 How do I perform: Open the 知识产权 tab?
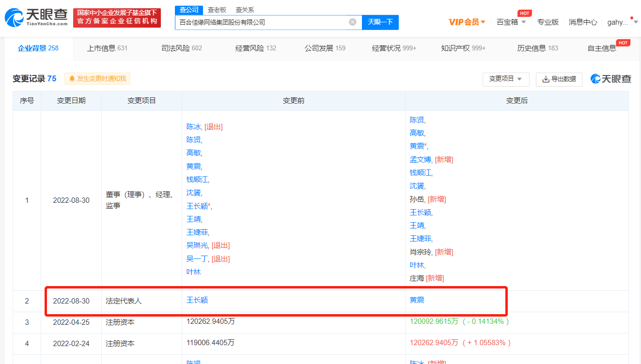click(463, 48)
